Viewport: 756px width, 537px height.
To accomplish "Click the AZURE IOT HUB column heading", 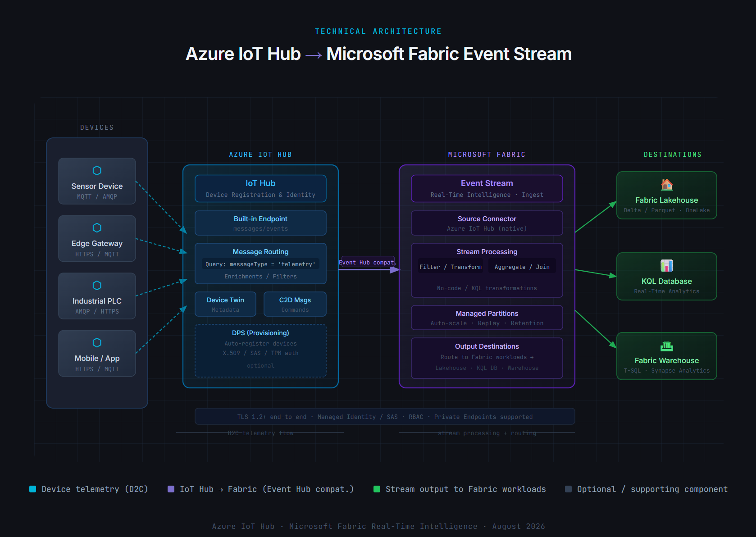I will click(x=260, y=155).
